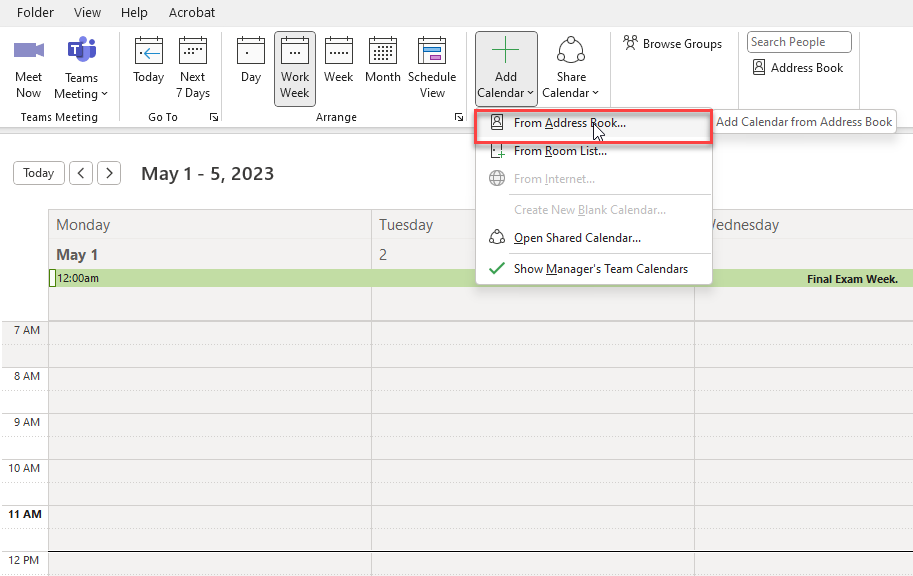Select From Room List menu entry

(560, 151)
